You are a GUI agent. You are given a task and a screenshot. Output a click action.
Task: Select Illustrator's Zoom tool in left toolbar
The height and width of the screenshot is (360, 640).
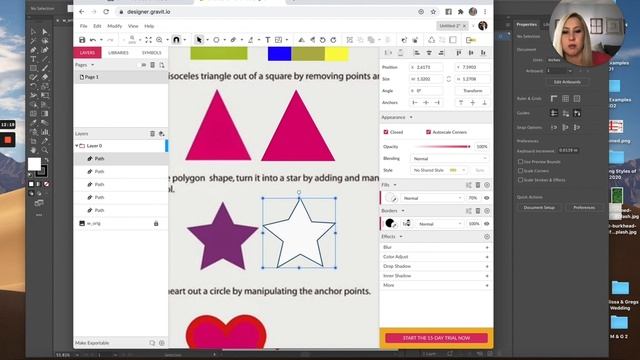(x=44, y=150)
